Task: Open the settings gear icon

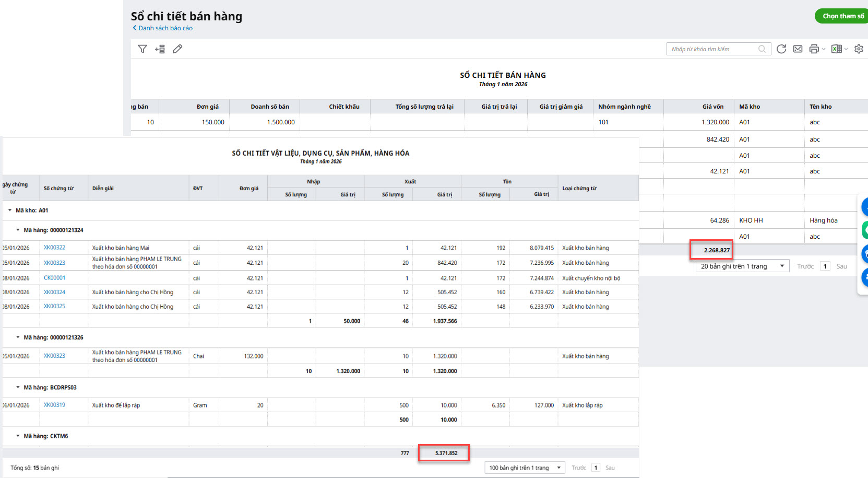Action: tap(859, 49)
